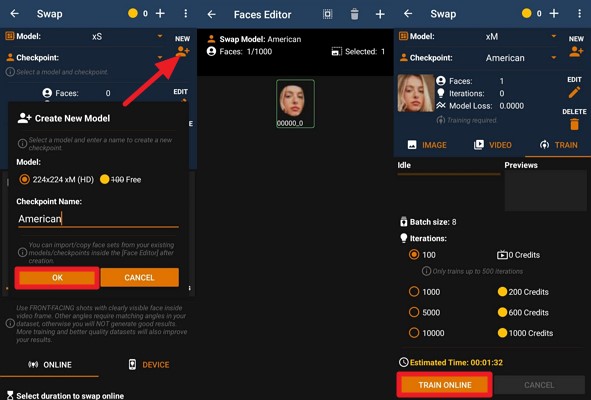The width and height of the screenshot is (591, 400).
Task: Go back from the left Swap screen
Action: tap(15, 14)
